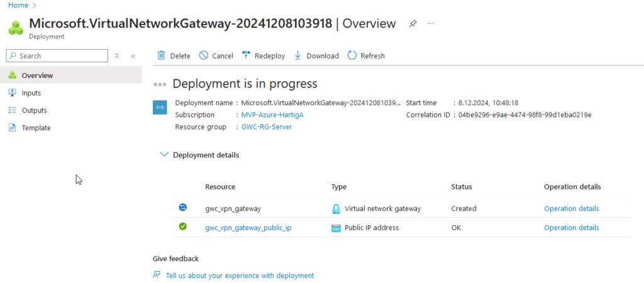Click the Redeploy icon in toolbar
The width and height of the screenshot is (644, 283).
(x=246, y=55)
